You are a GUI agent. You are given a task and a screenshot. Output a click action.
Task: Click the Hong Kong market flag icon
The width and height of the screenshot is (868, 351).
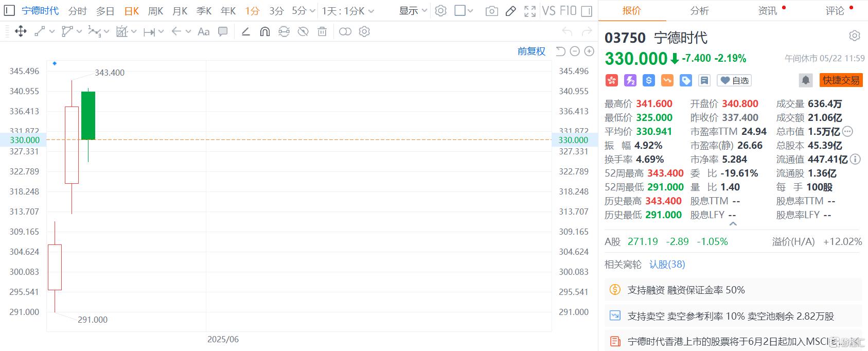point(612,80)
